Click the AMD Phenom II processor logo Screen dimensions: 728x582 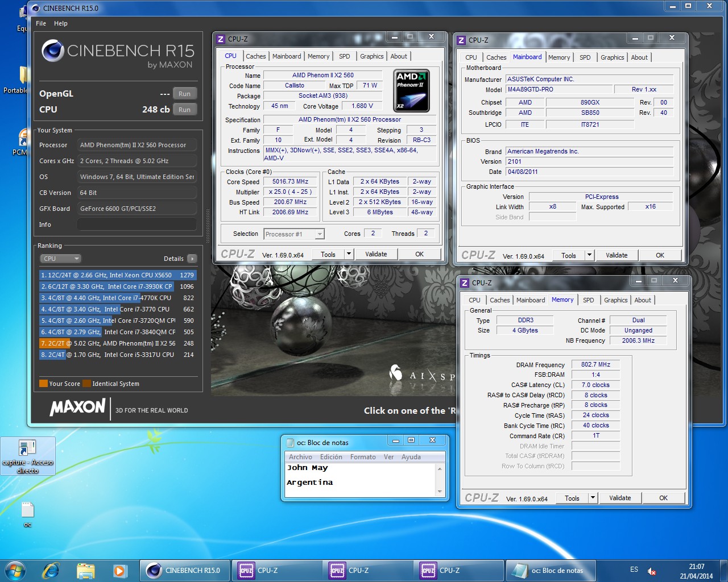411,90
